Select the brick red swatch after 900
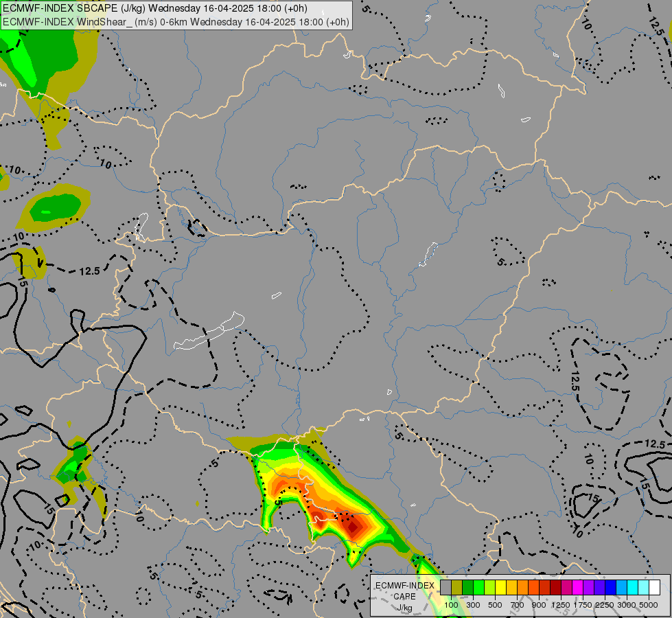The image size is (672, 618). (x=545, y=588)
